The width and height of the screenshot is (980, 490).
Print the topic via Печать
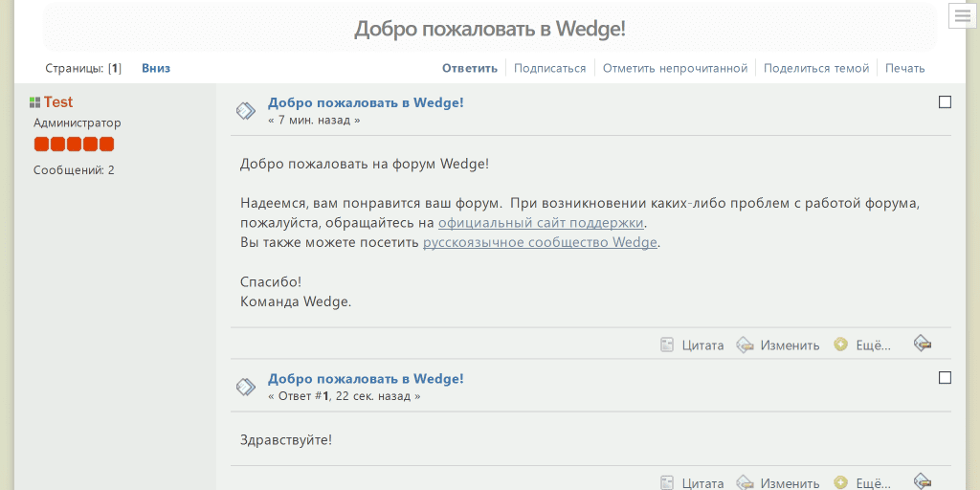pyautogui.click(x=904, y=68)
